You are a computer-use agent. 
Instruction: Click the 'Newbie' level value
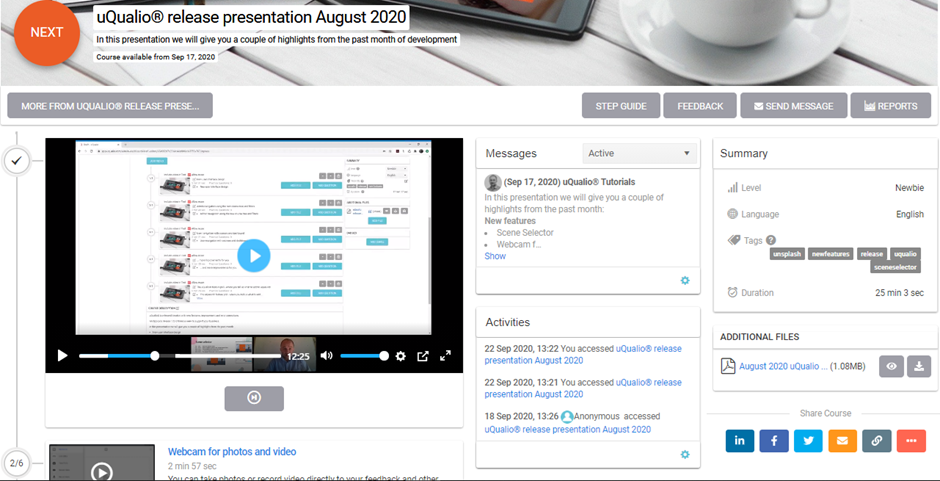tap(909, 188)
